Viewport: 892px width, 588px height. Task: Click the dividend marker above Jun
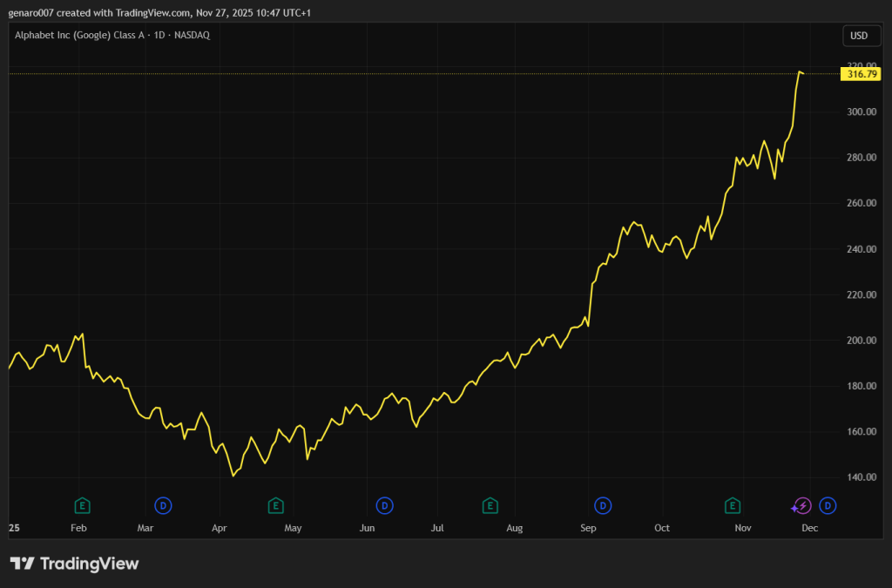click(x=384, y=505)
